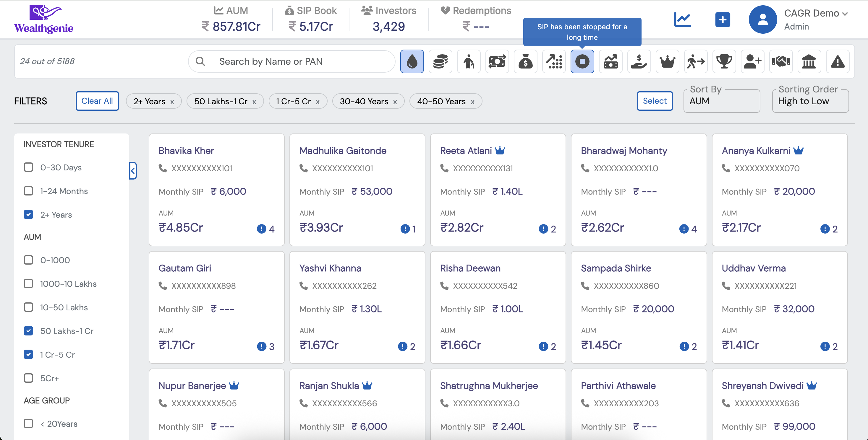The width and height of the screenshot is (868, 440).
Task: Remove the 30-40 Years filter chip
Action: [x=396, y=101]
